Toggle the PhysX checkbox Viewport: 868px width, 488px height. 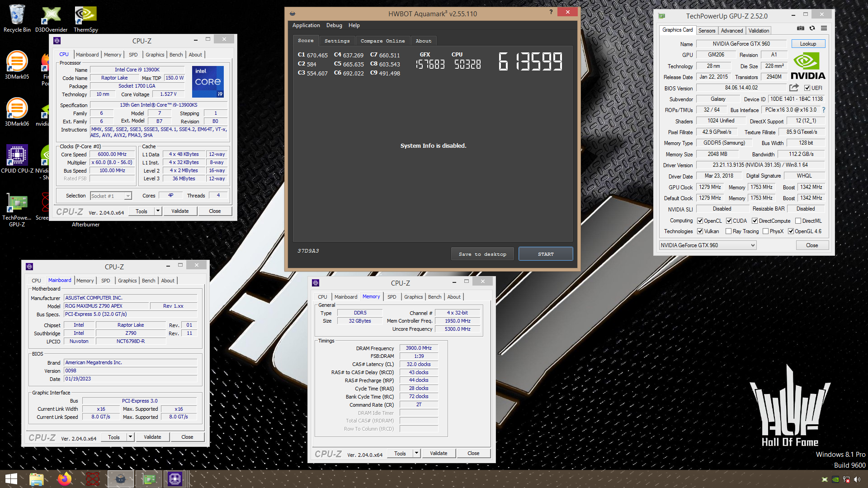(765, 231)
